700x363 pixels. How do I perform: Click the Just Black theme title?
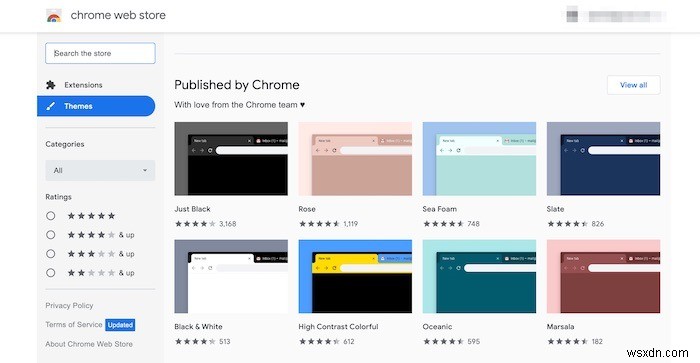(192, 209)
